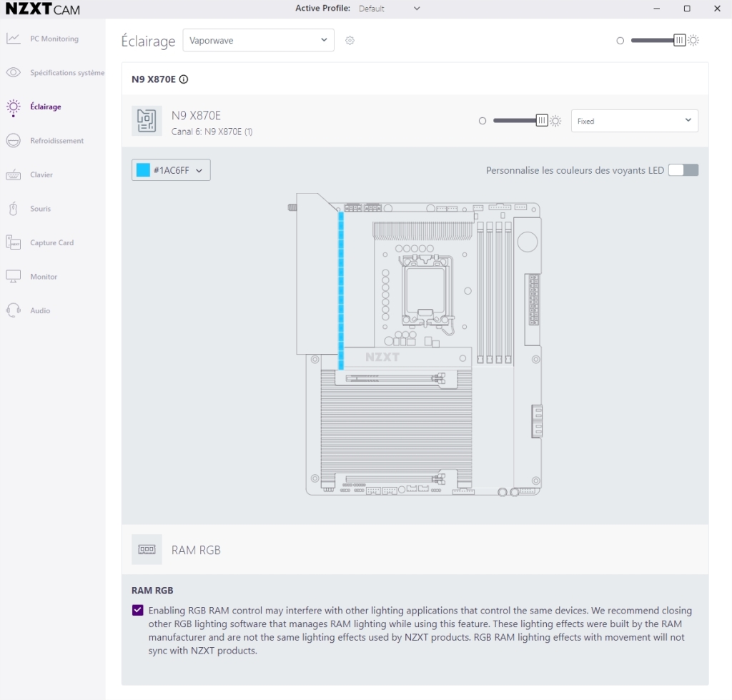Toggle Personnalise les couleurs des voyants LED
This screenshot has width=732, height=700.
(683, 170)
